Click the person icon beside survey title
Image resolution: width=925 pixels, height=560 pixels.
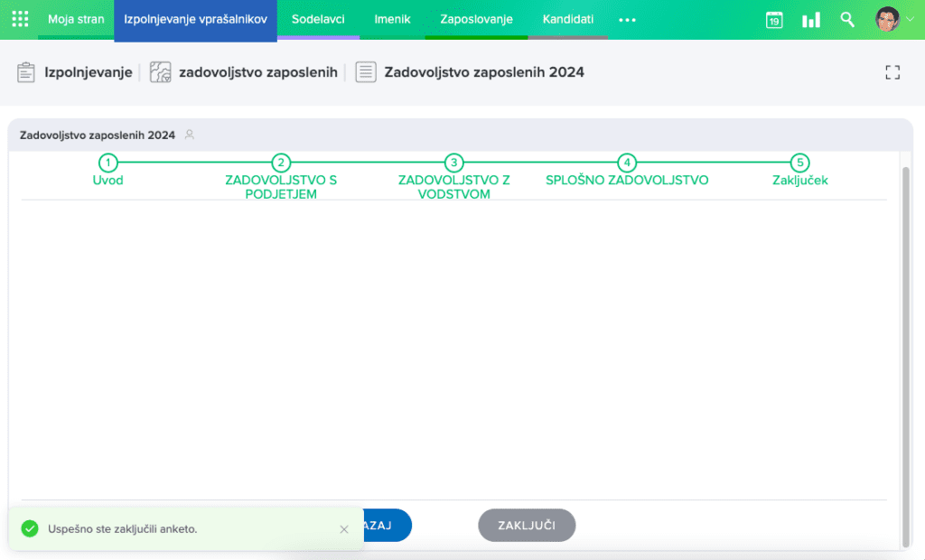coord(190,135)
